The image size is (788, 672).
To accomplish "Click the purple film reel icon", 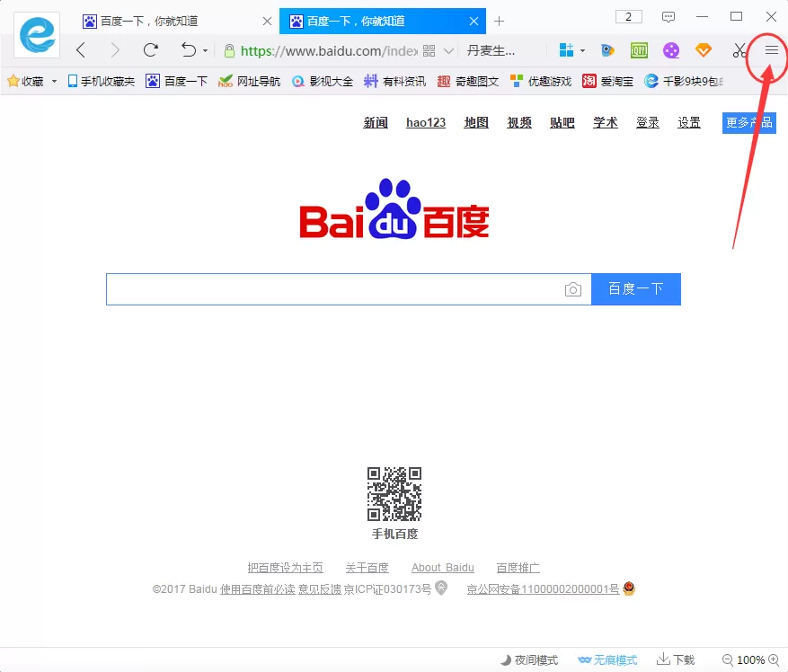I will pos(671,50).
